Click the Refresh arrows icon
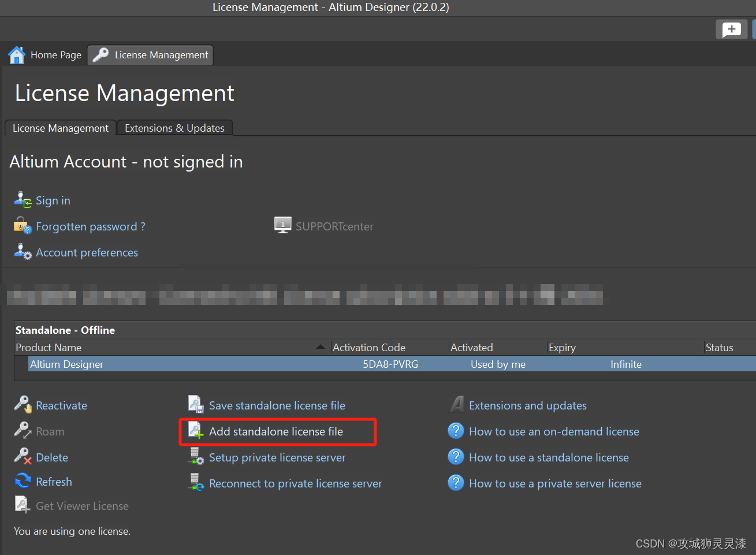756x555 pixels. coord(23,481)
